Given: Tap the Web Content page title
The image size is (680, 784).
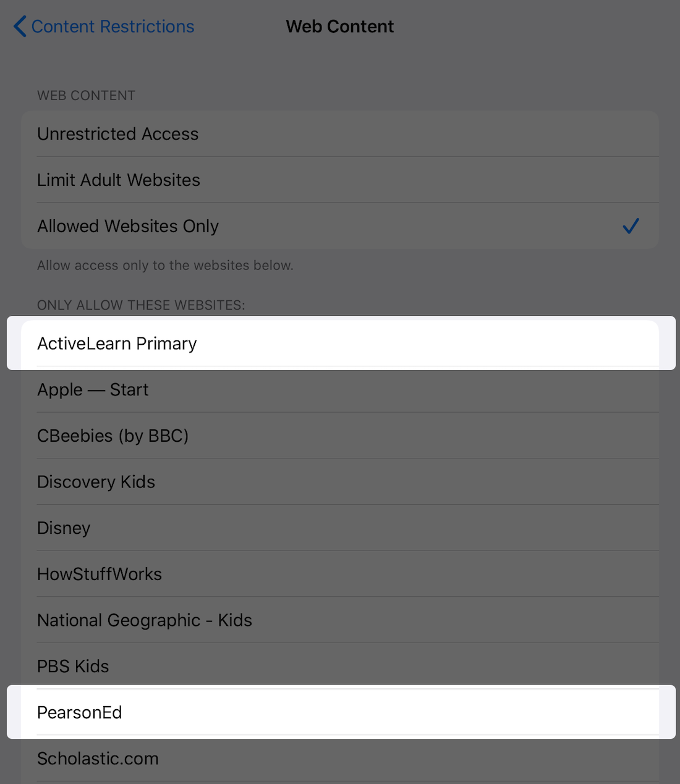Looking at the screenshot, I should [339, 27].
